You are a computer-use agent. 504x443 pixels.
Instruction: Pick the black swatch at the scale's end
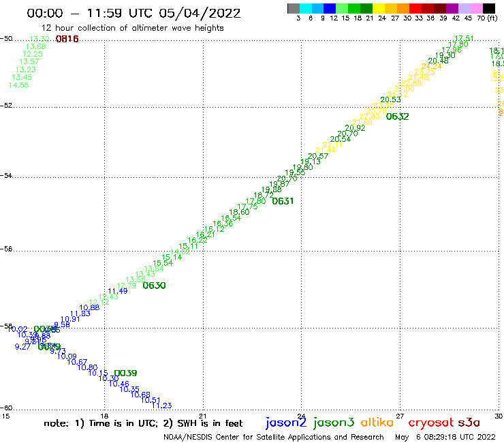point(488,8)
